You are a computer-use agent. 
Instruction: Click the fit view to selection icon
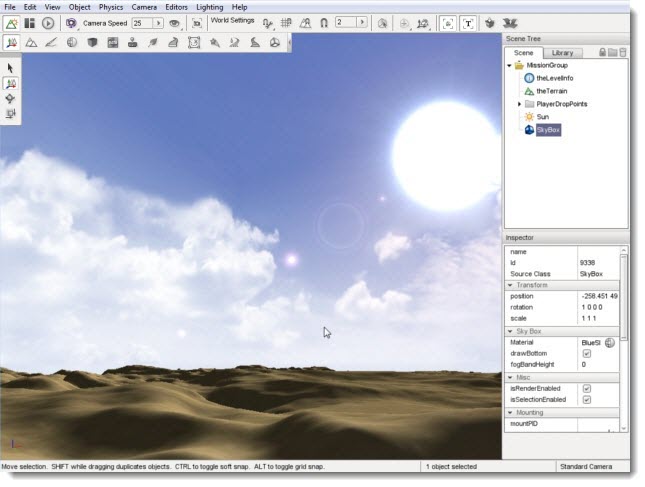pos(197,23)
